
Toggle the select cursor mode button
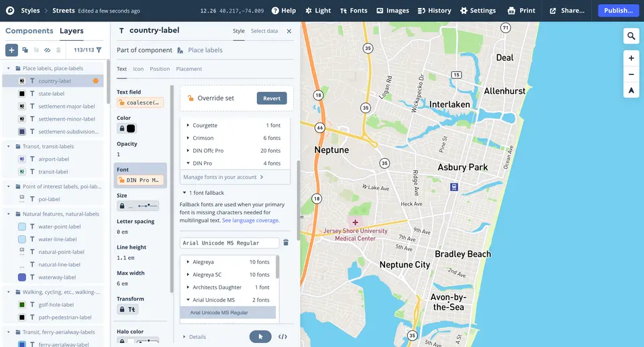click(260, 336)
